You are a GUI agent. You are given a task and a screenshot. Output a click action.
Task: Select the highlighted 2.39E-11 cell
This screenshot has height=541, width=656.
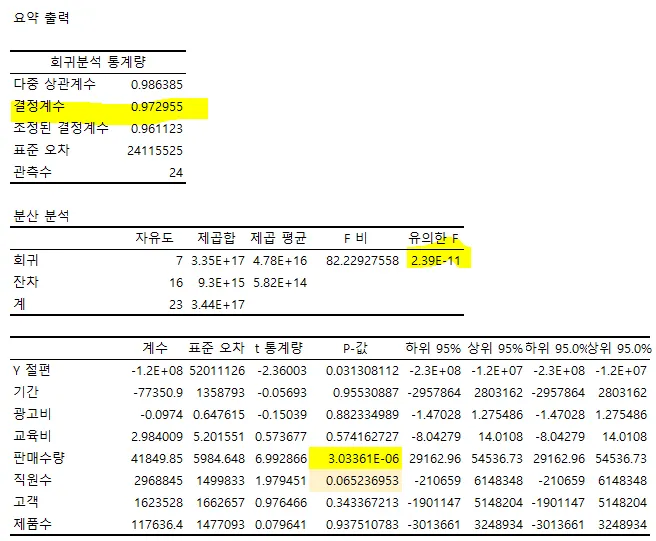(x=436, y=261)
